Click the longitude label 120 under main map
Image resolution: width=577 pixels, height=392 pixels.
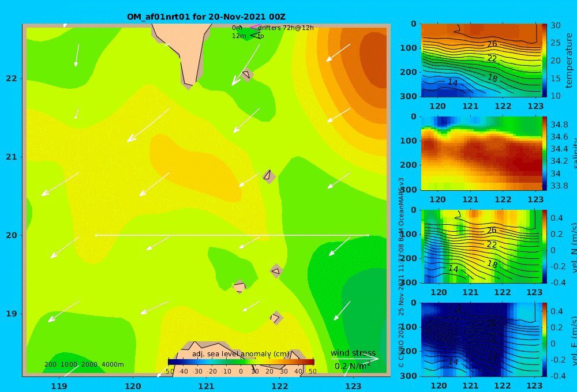[x=133, y=386]
